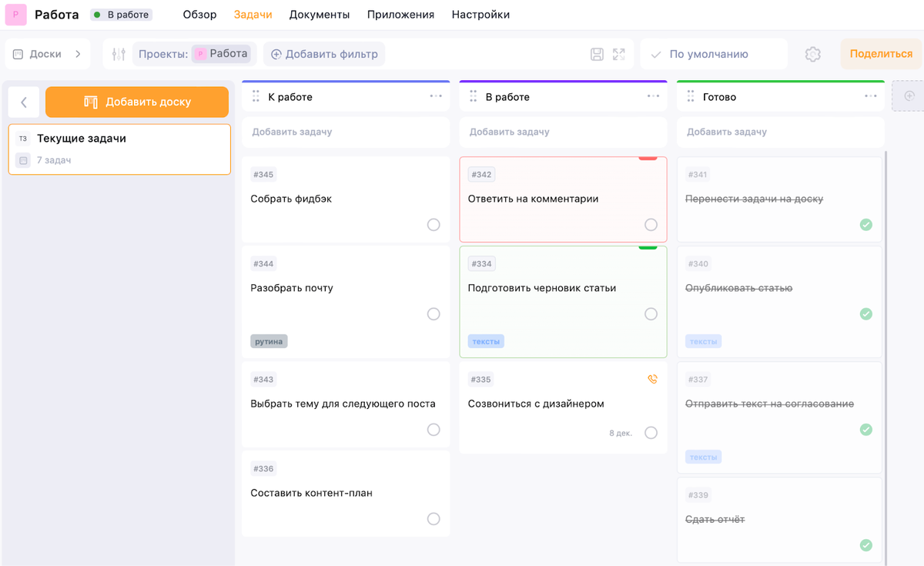
Task: Click the pink project avatar icon
Action: point(15,15)
